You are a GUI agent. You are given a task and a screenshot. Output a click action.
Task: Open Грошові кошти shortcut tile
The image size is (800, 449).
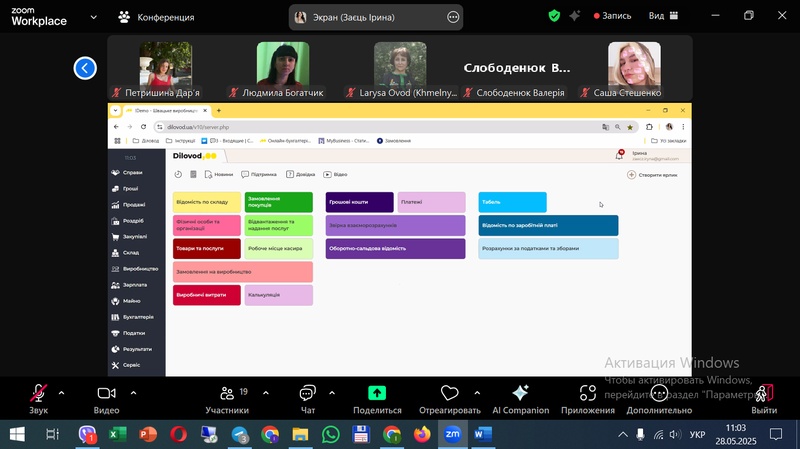360,202
